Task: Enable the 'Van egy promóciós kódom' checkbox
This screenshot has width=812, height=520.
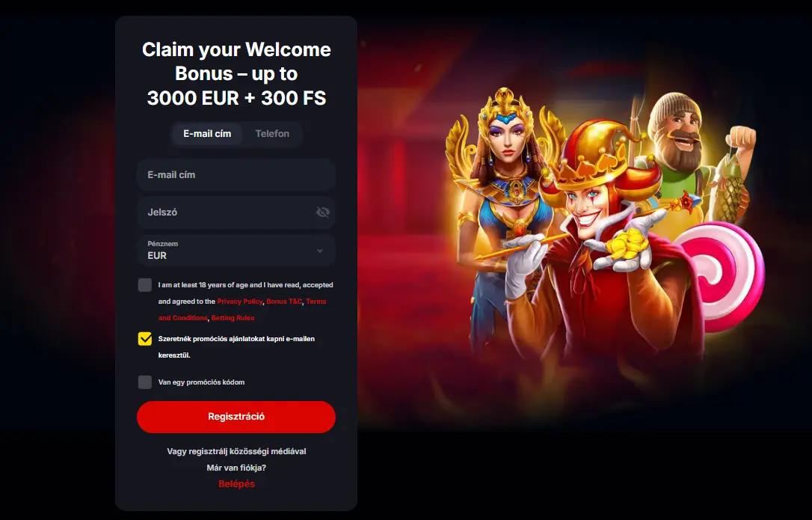Action: [x=145, y=382]
